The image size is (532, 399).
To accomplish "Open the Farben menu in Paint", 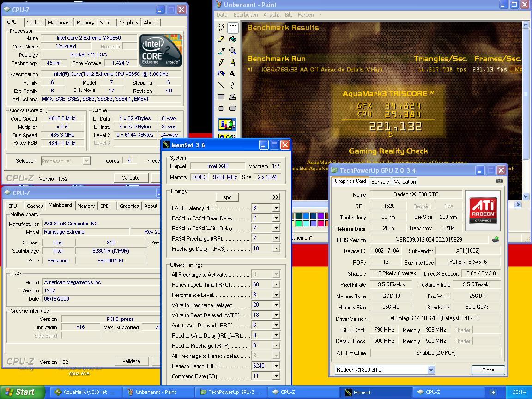I will [x=306, y=15].
